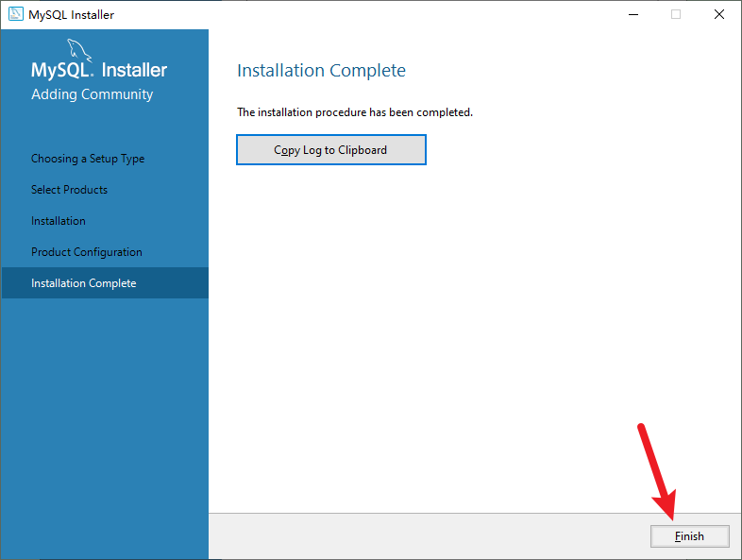Open the Product Configuration step
The height and width of the screenshot is (560, 742).
pyautogui.click(x=87, y=252)
